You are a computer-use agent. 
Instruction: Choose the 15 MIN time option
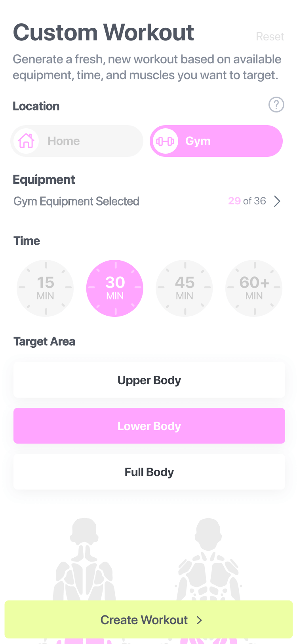point(46,288)
